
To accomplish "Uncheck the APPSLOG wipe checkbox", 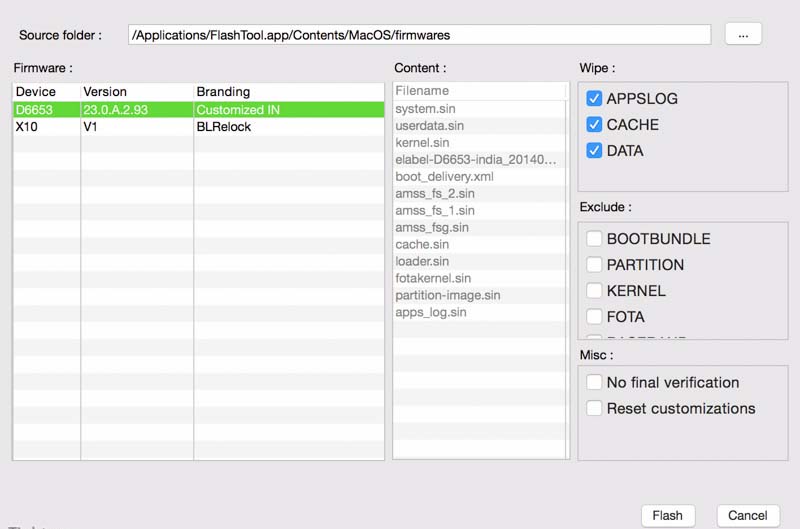I will coord(594,99).
